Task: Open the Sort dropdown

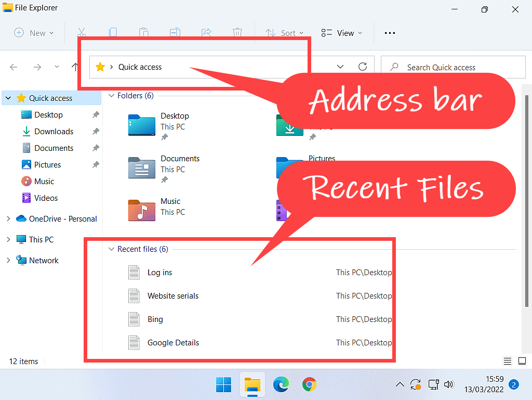Action: click(x=284, y=33)
